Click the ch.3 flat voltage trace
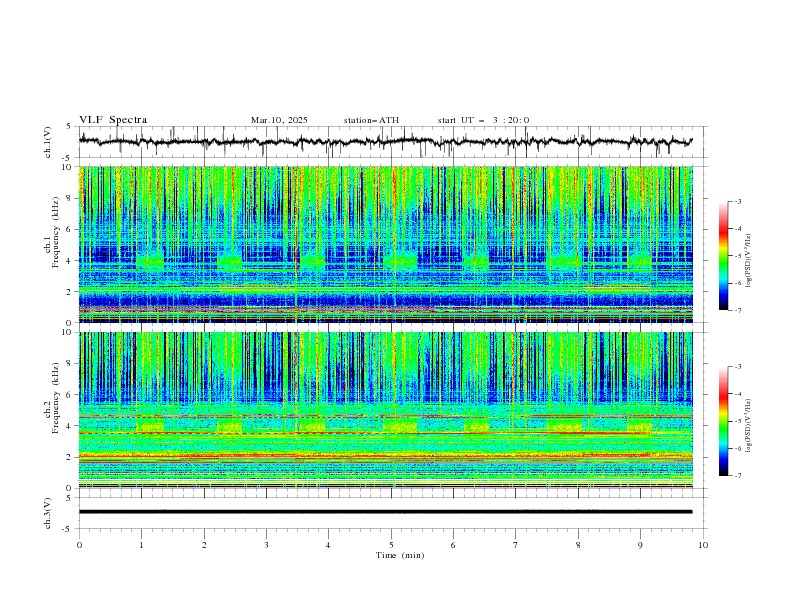The width and height of the screenshot is (792, 612). [385, 512]
